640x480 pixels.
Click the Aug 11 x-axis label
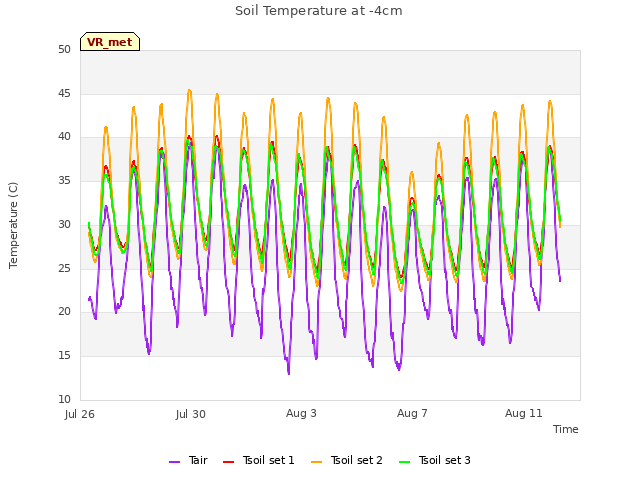524,413
